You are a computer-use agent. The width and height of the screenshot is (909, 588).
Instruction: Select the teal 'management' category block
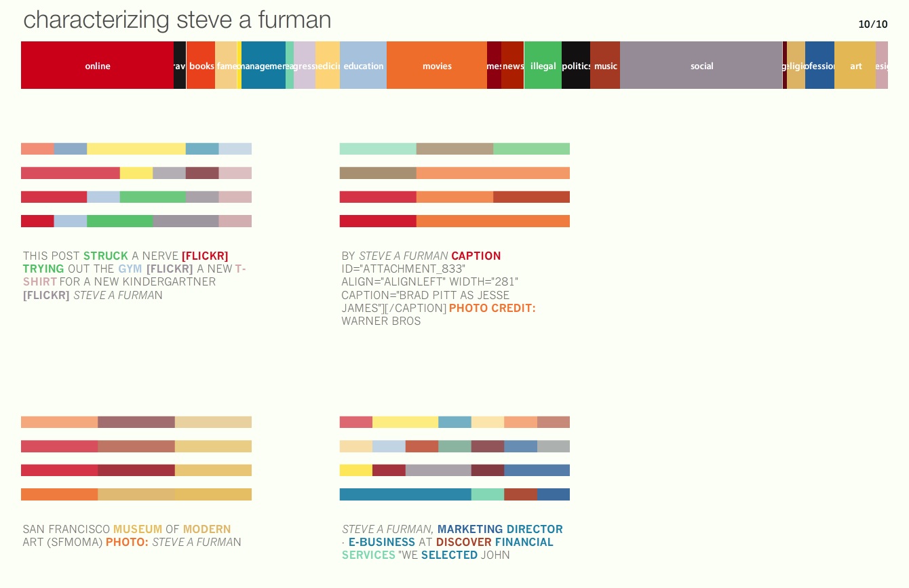tap(263, 66)
